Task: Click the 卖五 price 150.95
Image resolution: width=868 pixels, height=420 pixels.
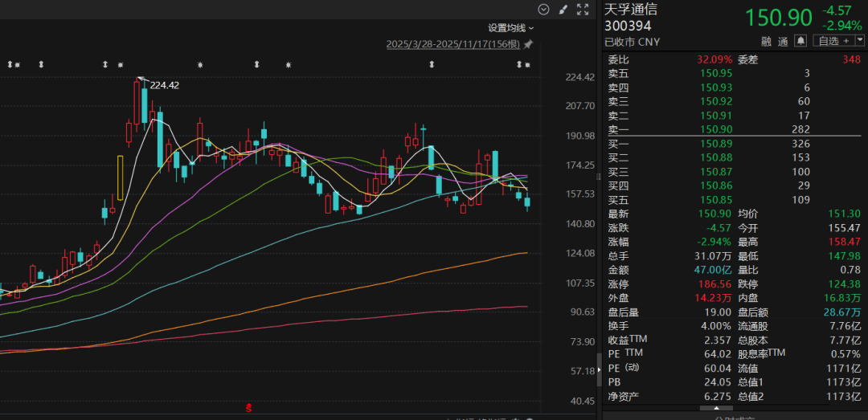Action: [x=716, y=73]
